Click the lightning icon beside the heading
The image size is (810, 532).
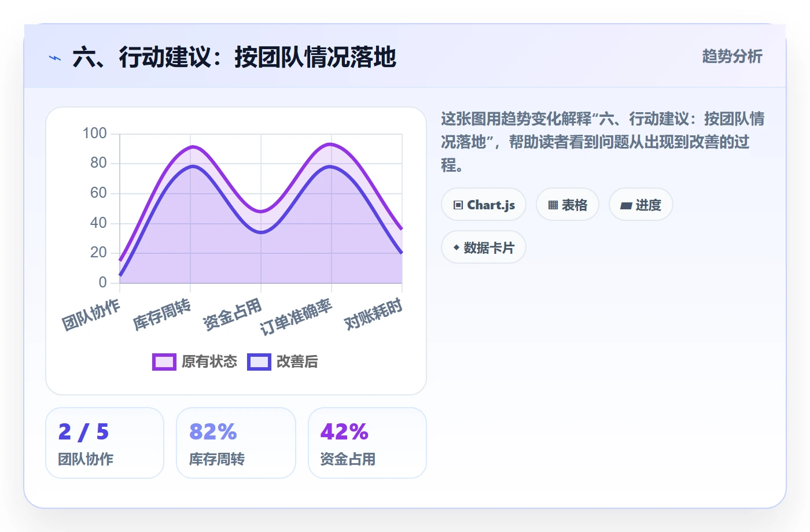tap(55, 58)
